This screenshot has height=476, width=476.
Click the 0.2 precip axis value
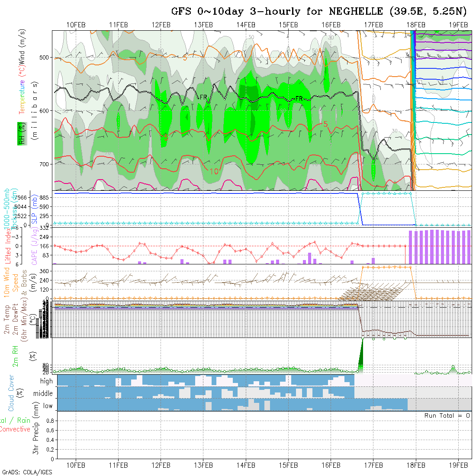[x=50, y=450]
